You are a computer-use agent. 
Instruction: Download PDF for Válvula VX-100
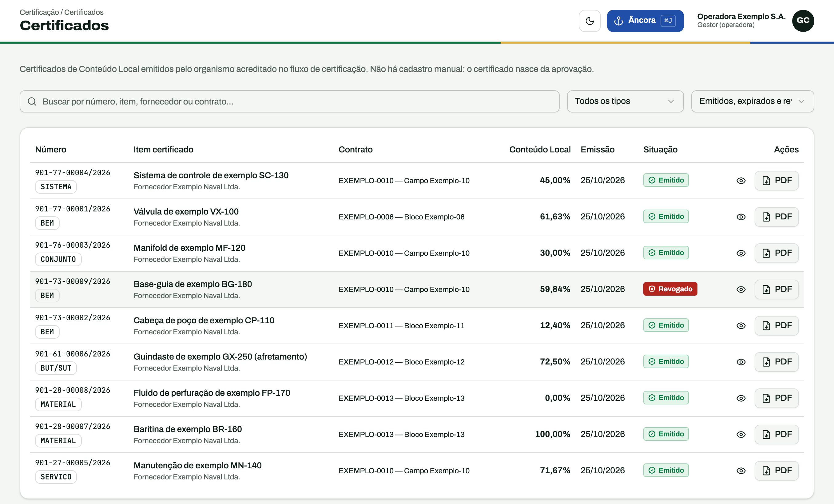776,217
